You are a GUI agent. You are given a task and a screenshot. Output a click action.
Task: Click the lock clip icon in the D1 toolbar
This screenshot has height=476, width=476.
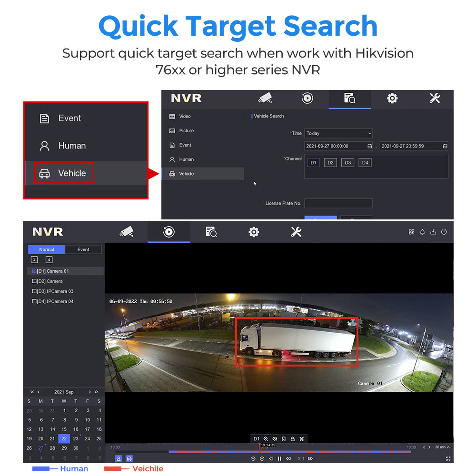click(x=292, y=438)
